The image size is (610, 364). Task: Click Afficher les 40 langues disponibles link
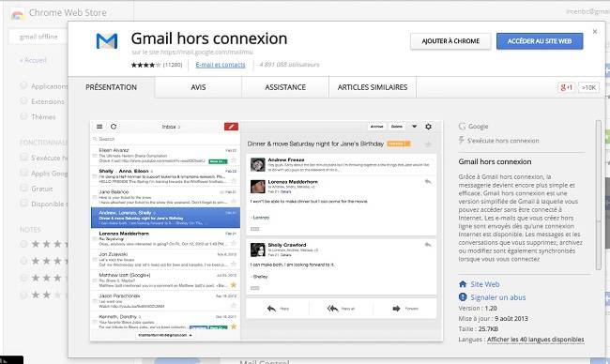click(x=535, y=340)
